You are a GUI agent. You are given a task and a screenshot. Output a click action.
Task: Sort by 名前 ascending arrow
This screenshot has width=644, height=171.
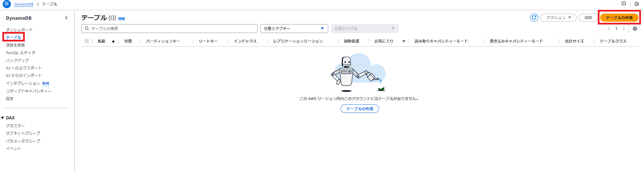point(113,41)
